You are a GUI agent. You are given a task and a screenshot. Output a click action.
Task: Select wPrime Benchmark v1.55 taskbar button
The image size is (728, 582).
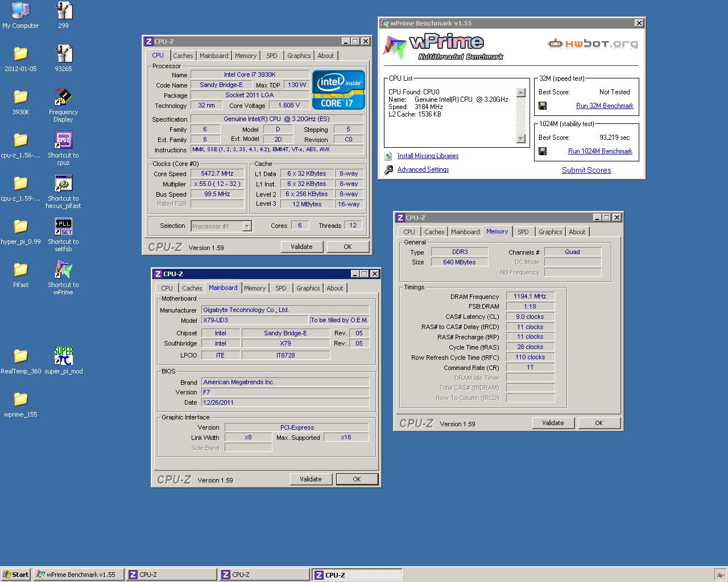[x=78, y=575]
